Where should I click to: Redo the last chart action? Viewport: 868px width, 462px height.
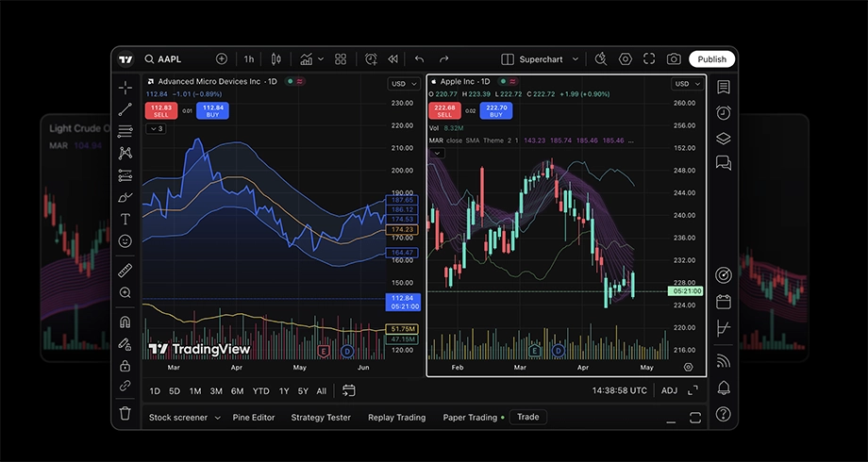click(443, 59)
